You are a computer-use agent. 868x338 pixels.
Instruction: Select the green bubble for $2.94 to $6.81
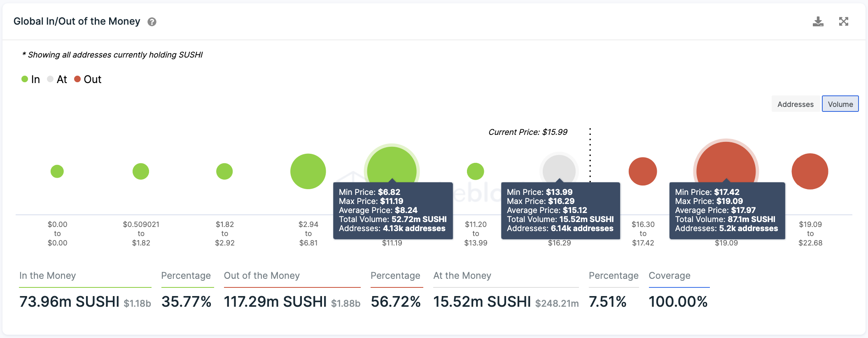click(x=308, y=171)
